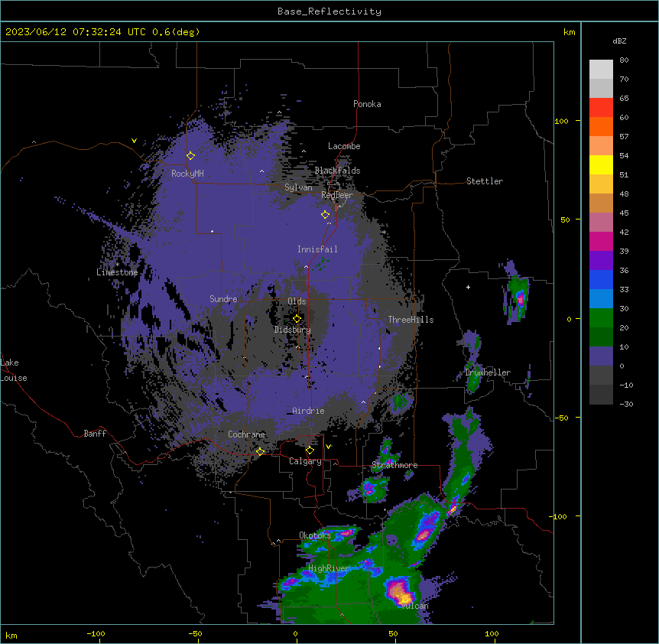Select the 30 dBZ light blue swatch
This screenshot has width=659, height=644.
tap(601, 298)
